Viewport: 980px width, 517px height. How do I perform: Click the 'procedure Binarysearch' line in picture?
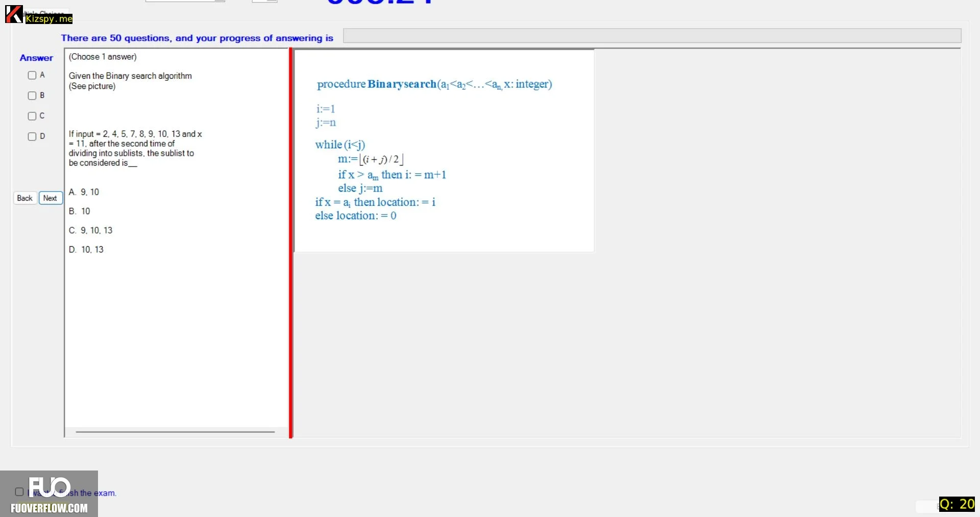click(x=434, y=84)
